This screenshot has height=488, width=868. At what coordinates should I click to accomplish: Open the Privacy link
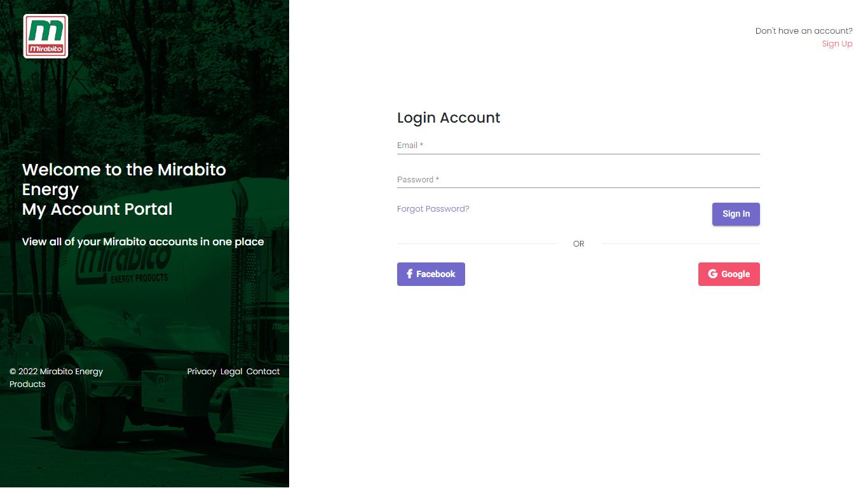tap(201, 371)
